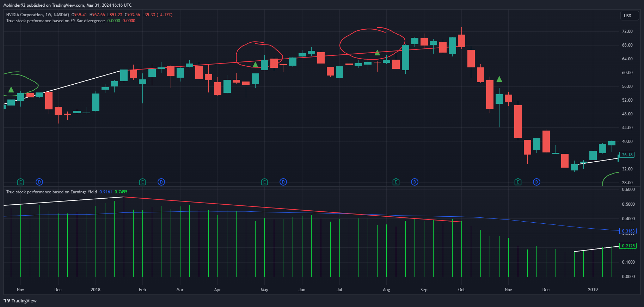Click the August 2018 earnings 'E' marker
This screenshot has height=307, width=644.
coord(396,182)
